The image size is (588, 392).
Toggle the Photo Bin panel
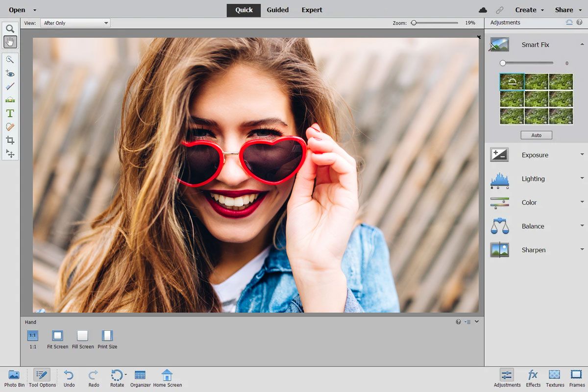(14, 377)
